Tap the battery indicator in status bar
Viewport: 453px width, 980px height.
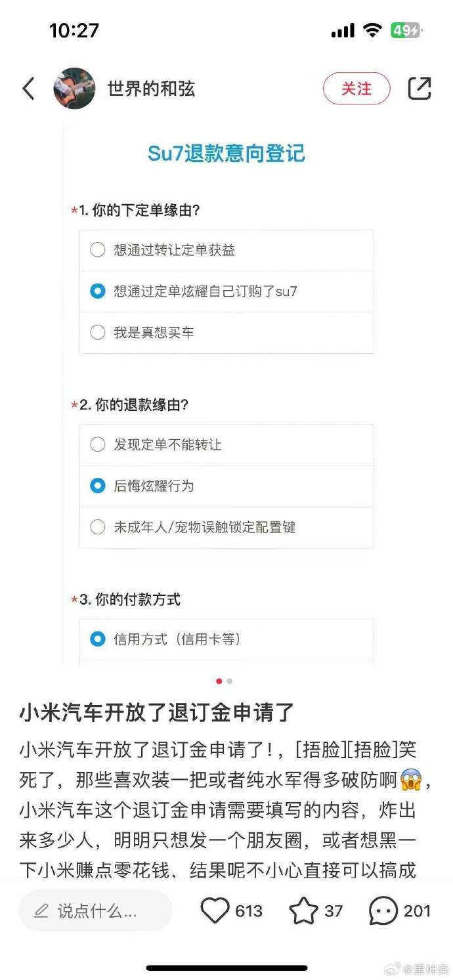tap(405, 30)
